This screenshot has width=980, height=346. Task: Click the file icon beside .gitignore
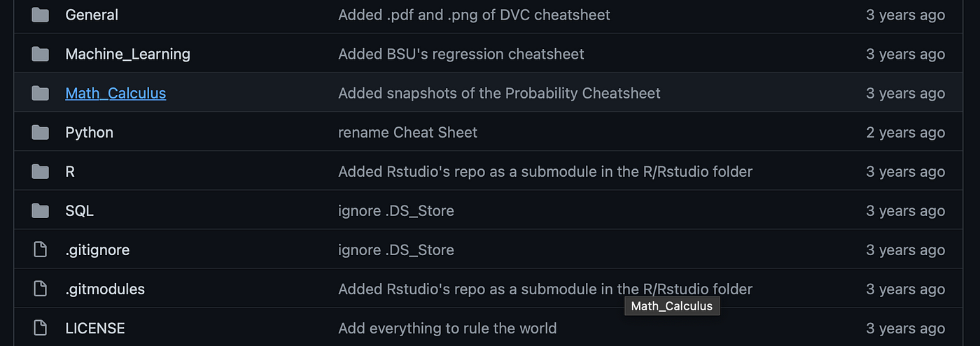(x=41, y=250)
